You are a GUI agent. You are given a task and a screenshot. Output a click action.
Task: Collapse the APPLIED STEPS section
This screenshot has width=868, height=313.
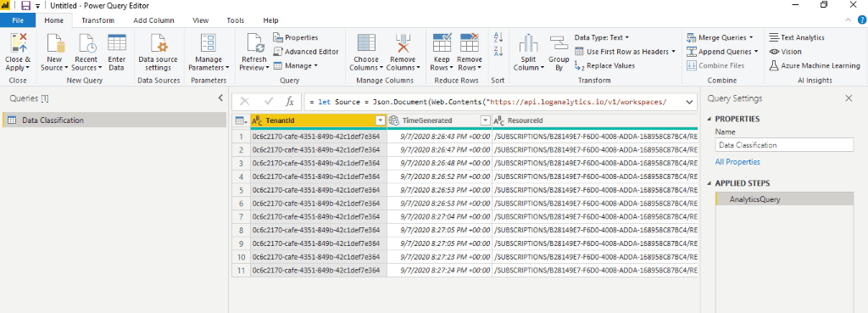click(709, 183)
